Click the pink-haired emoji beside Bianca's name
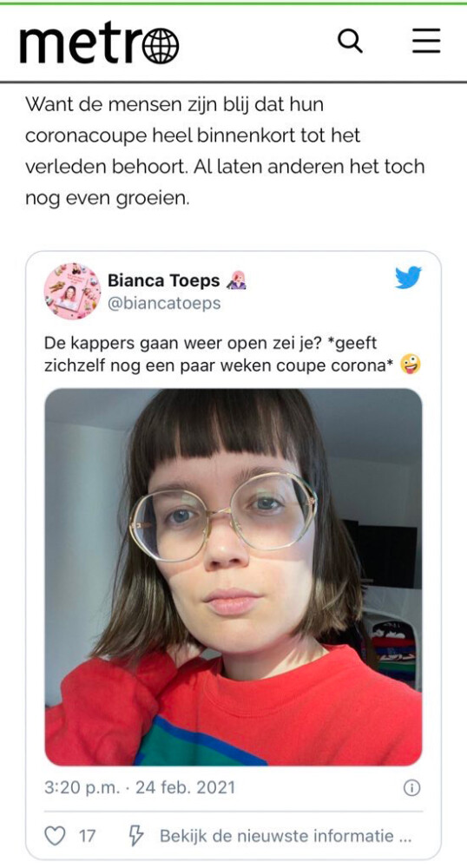Screen dimensions: 467x868 [x=236, y=280]
